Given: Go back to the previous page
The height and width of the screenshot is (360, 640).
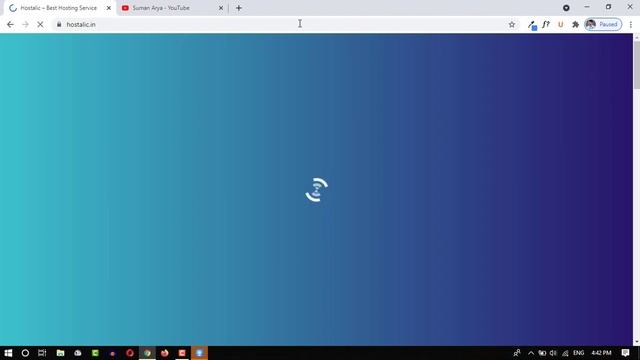Looking at the screenshot, I should point(10,24).
